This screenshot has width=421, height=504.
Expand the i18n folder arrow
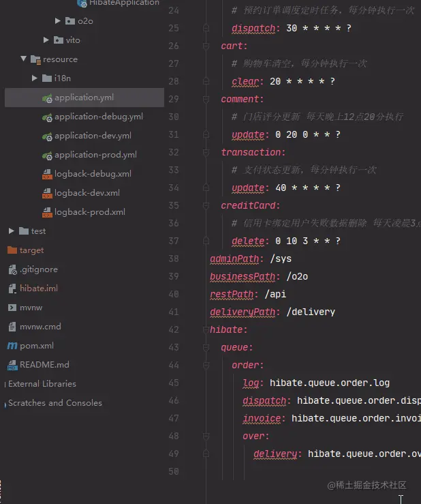35,78
